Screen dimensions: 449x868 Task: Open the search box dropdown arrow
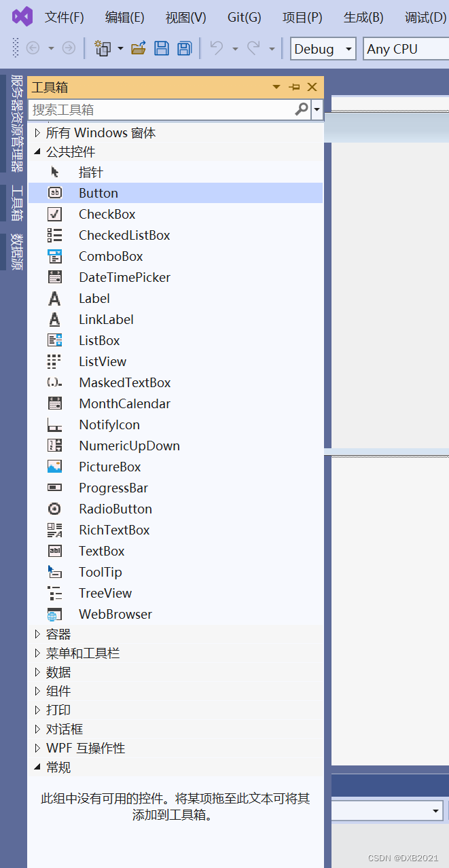click(x=317, y=109)
